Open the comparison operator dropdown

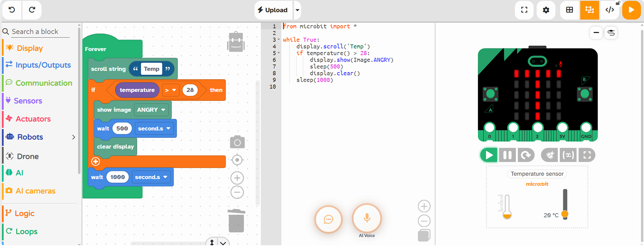click(170, 90)
